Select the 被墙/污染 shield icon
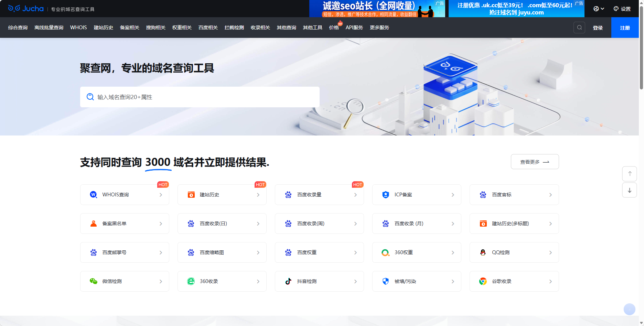The image size is (644, 326). 386,281
